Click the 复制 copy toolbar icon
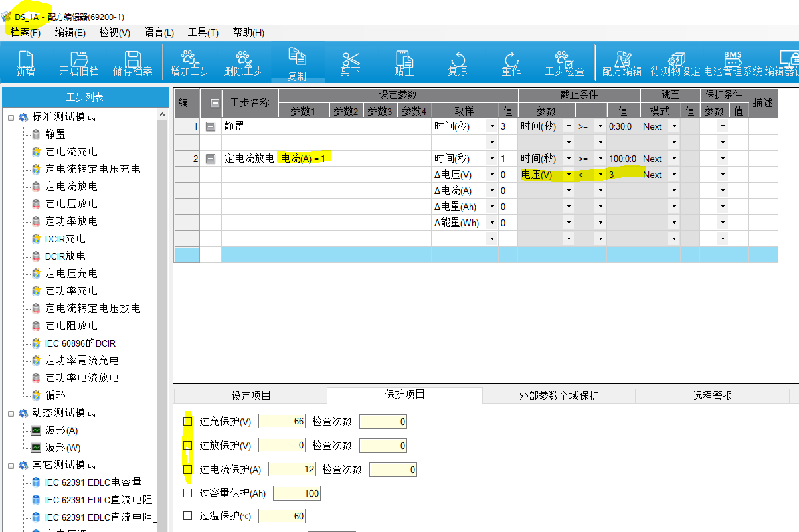The height and width of the screenshot is (532, 799). (x=297, y=63)
